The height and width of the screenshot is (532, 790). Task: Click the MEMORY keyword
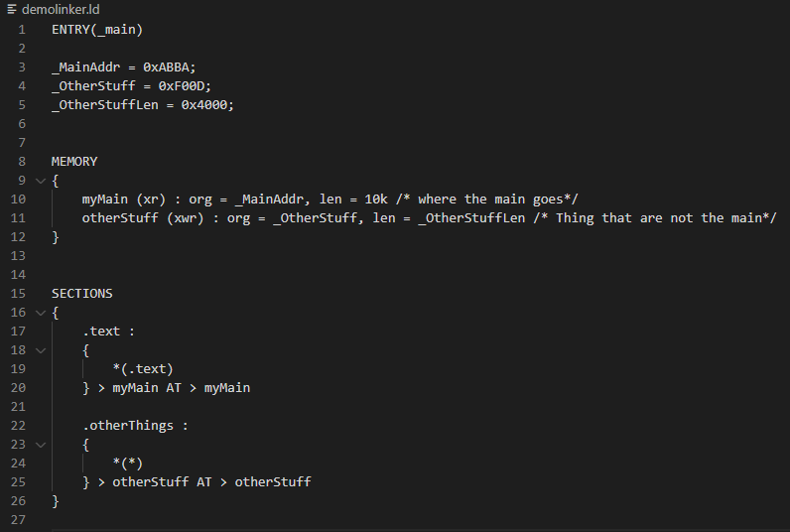(x=74, y=162)
